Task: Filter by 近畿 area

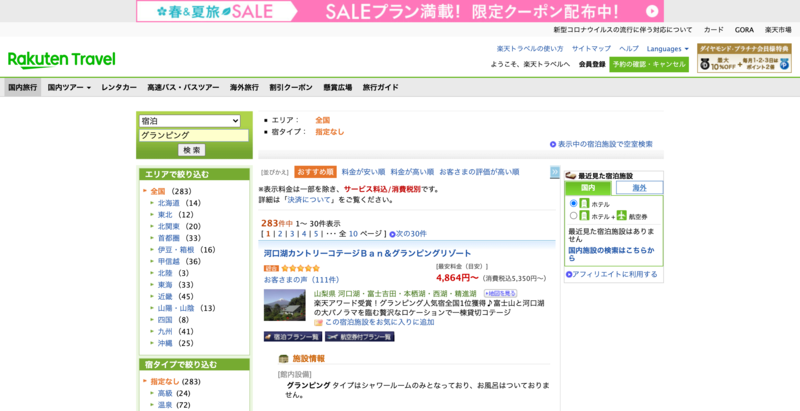Action: [x=165, y=296]
